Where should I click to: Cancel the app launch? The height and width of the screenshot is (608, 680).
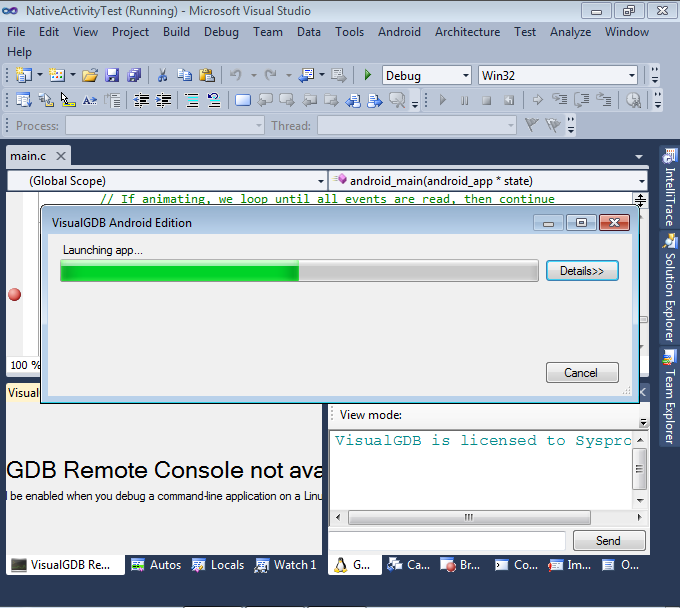coord(582,373)
